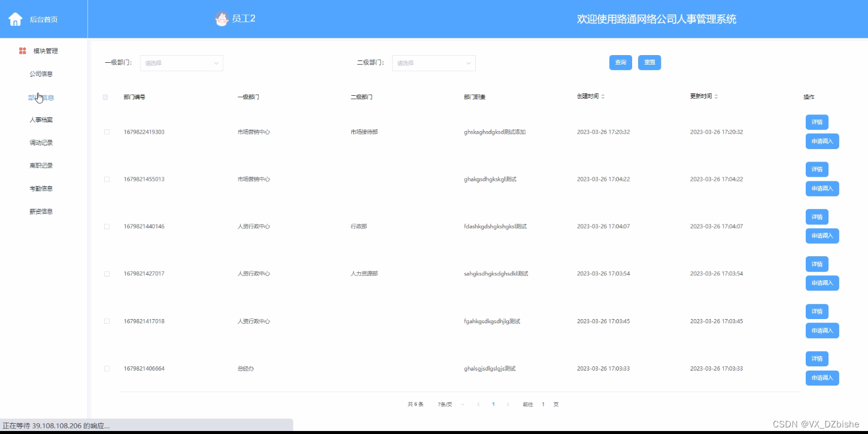Open 离职记录 in the sidebar
The image size is (868, 434).
pos(41,165)
